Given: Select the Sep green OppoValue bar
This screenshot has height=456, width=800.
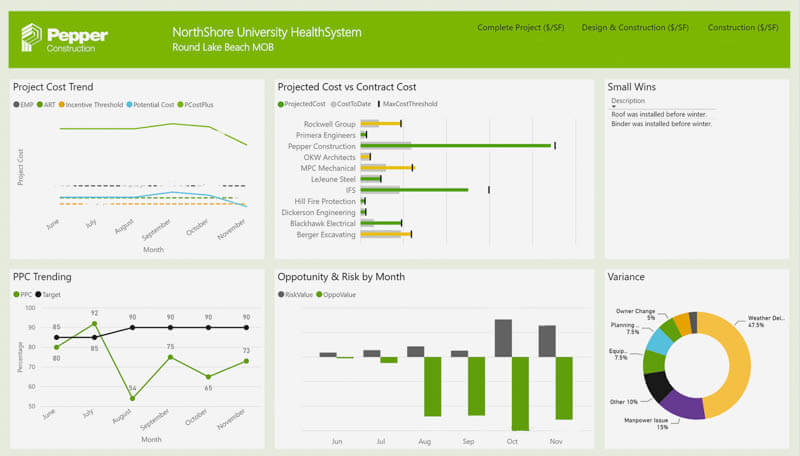Looking at the screenshot, I should click(x=477, y=386).
